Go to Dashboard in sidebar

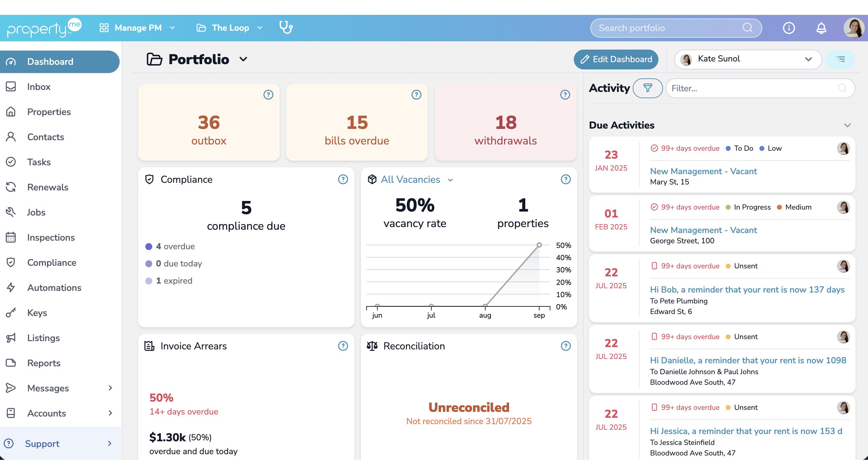(x=59, y=62)
